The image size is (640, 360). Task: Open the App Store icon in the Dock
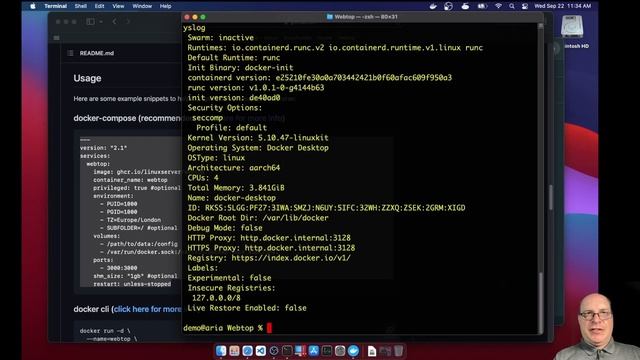[313, 351]
